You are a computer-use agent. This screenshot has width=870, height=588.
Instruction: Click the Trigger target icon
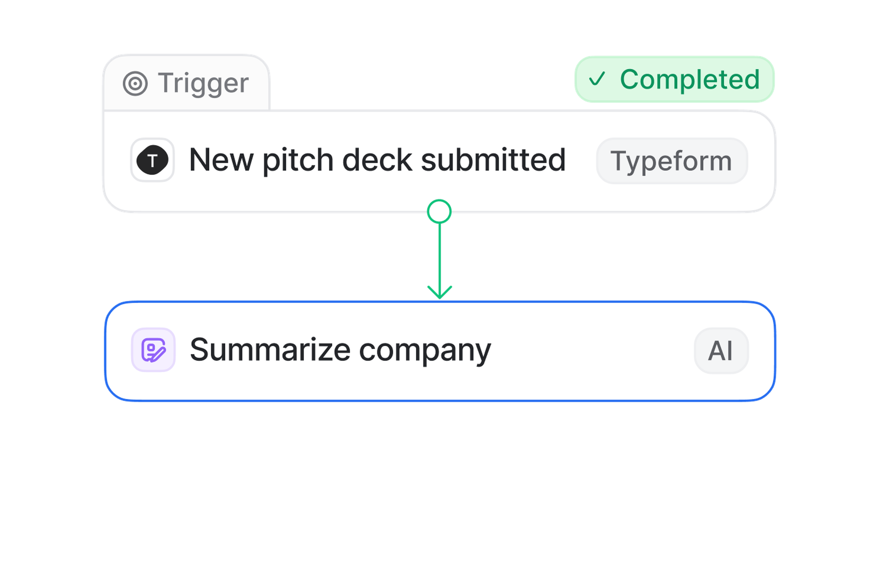point(135,84)
